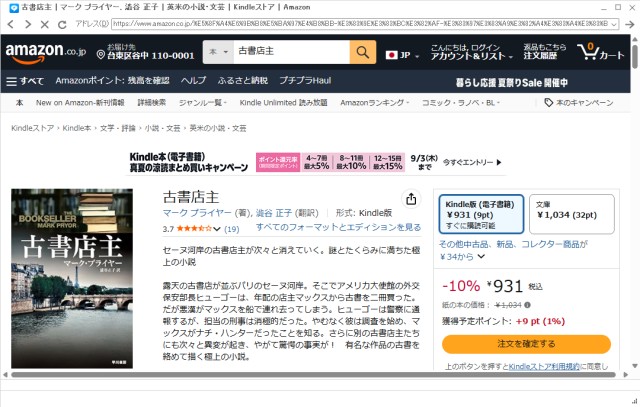The image size is (640, 407).
Task: Open the すべて hamburger menu
Action: [25, 81]
